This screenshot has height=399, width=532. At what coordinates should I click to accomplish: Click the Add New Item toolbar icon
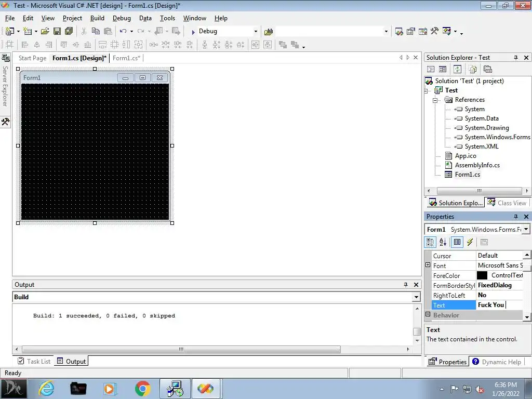(x=28, y=31)
